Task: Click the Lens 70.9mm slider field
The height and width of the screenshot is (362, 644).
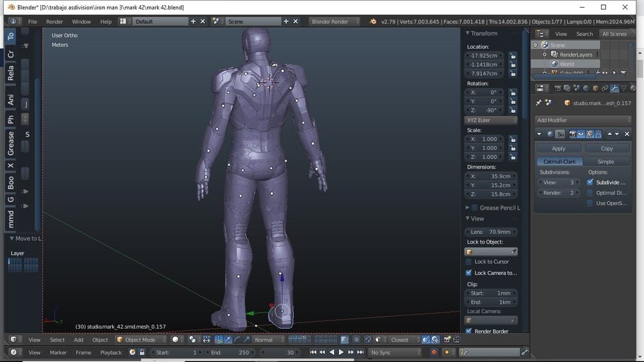Action: (x=491, y=232)
